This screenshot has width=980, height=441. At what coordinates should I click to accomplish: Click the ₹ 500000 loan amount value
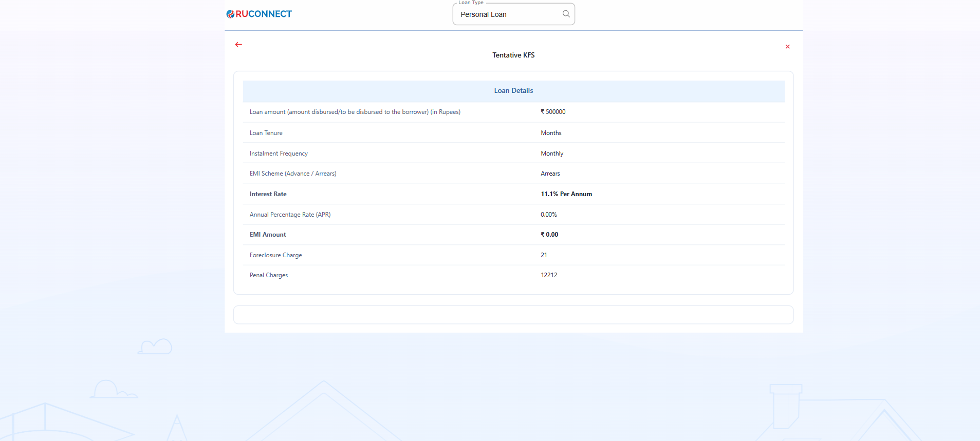553,112
